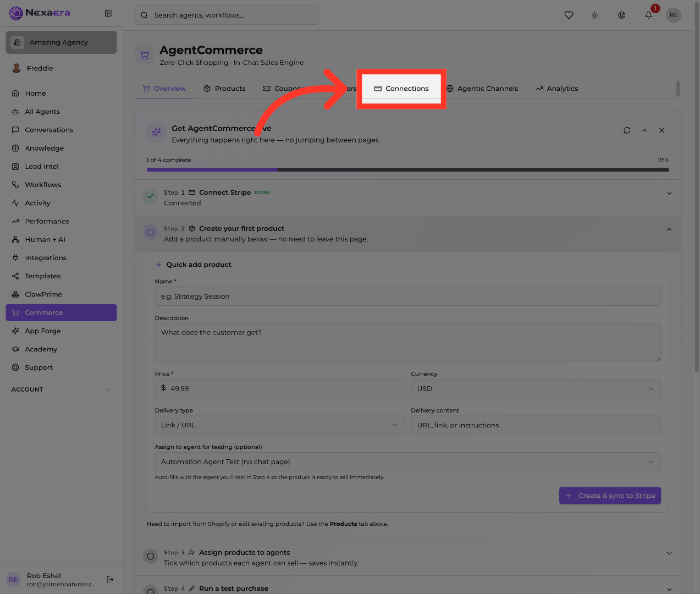The width and height of the screenshot is (700, 594).
Task: Open Integrations page
Action: tap(61, 258)
